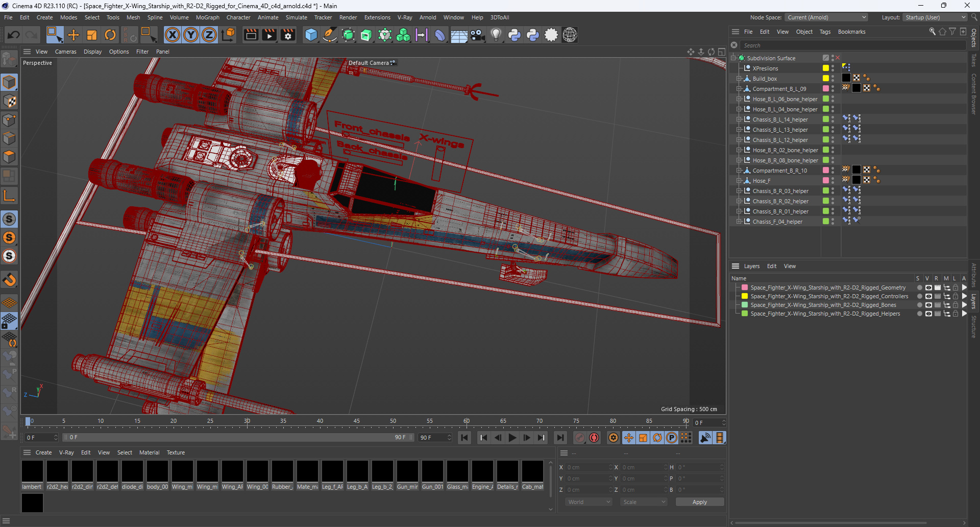This screenshot has width=980, height=527.
Task: Select the Scale tool
Action: (x=92, y=35)
